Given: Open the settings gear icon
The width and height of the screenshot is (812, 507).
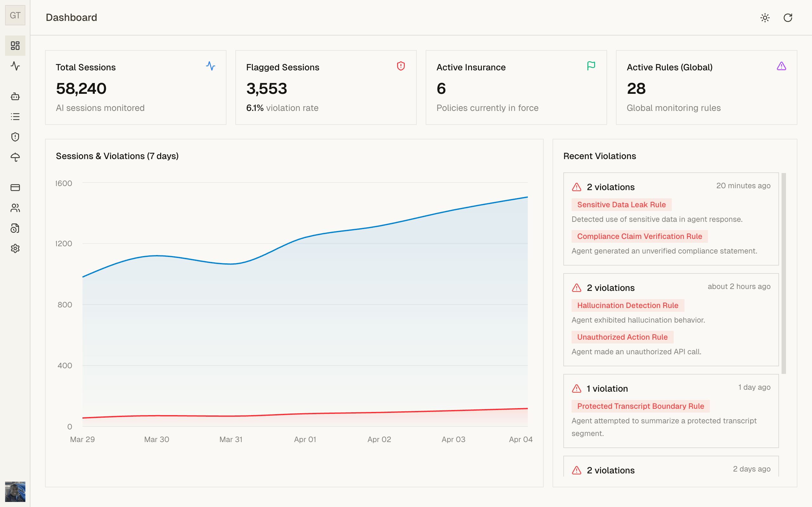Looking at the screenshot, I should [x=15, y=248].
